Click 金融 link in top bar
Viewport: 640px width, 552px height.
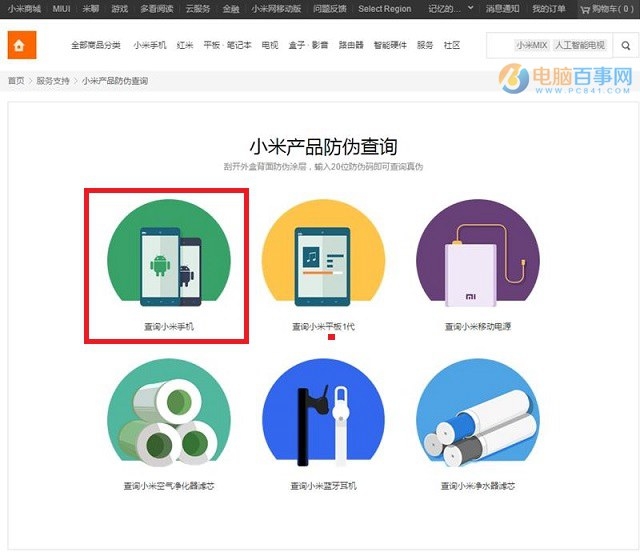point(231,9)
